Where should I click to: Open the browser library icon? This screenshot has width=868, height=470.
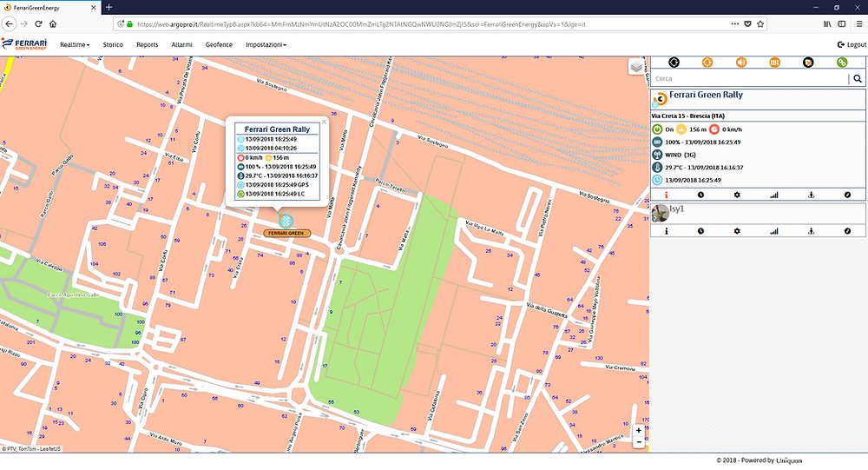tap(827, 23)
